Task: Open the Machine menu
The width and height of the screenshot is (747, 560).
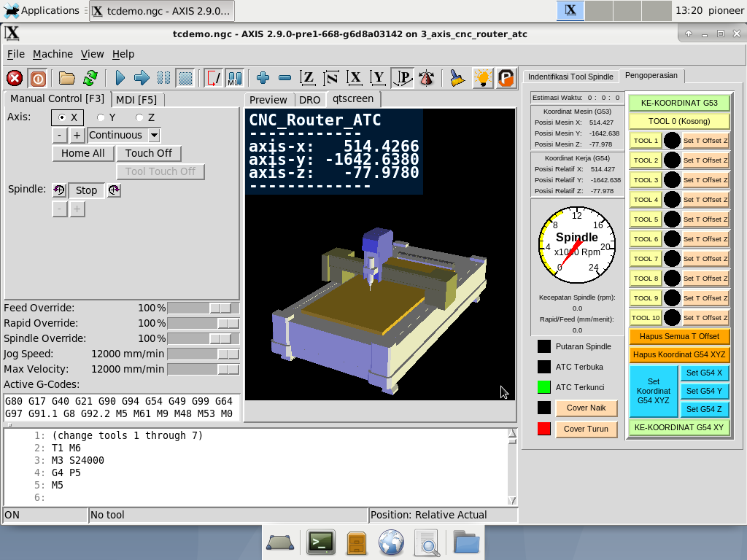Action: (x=53, y=54)
